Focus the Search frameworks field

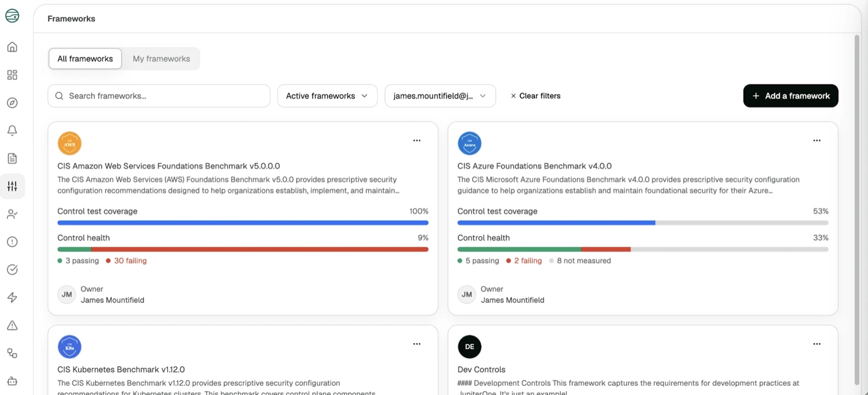coord(159,96)
